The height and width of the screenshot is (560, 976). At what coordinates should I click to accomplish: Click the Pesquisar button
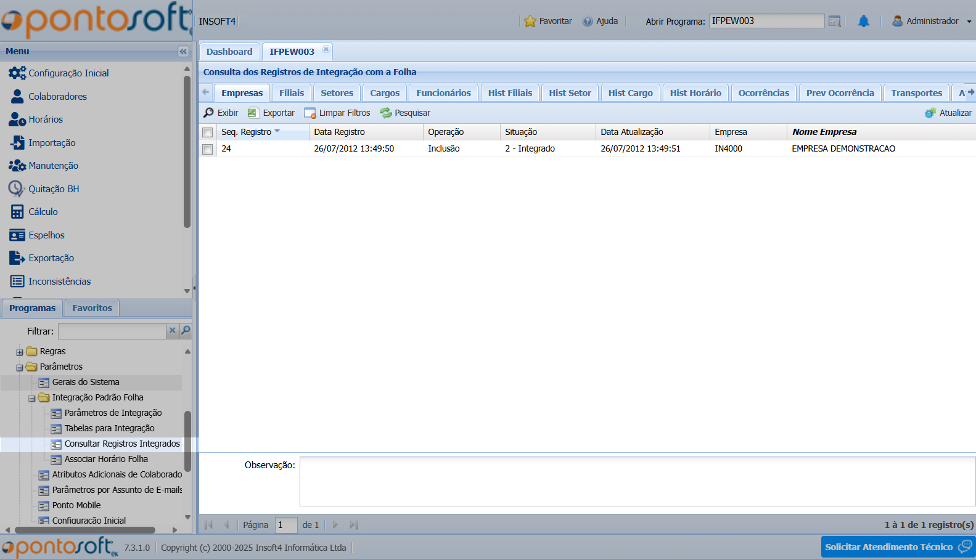(405, 113)
